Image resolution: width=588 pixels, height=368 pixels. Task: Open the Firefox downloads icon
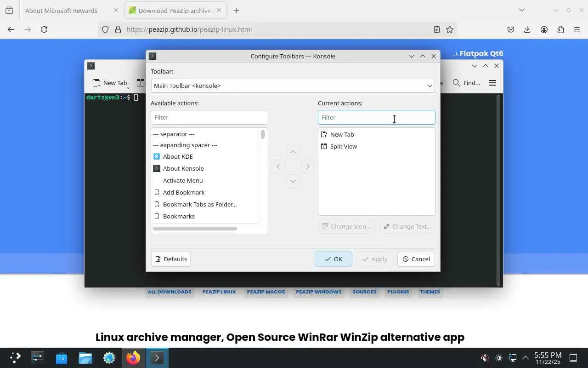[527, 29]
